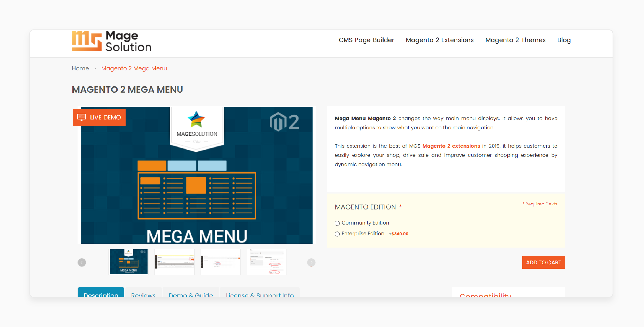Click the left carousel arrow icon
The width and height of the screenshot is (644, 327).
pos(82,262)
